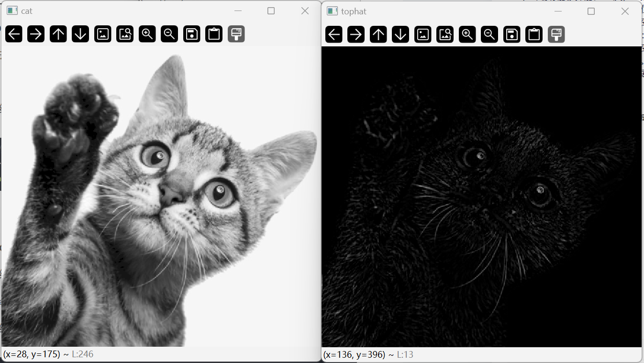Show original size in cat window
Screen dimensions: 644x363
point(103,34)
